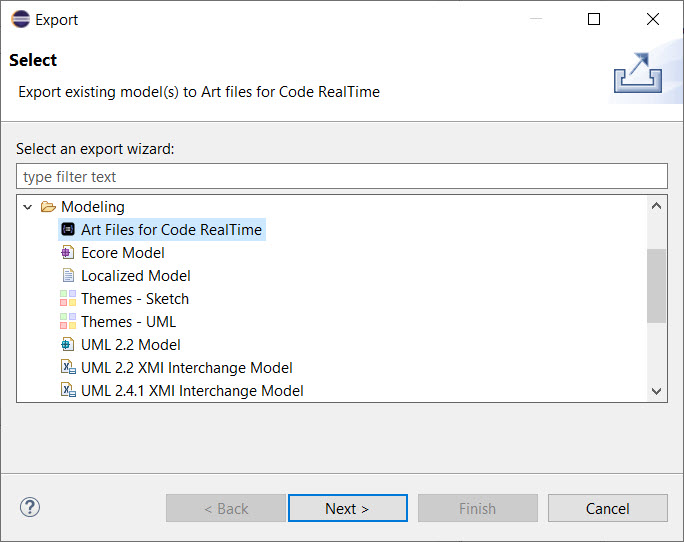Screen dimensions: 684x542
Task: Click the wizard list scrollbar thumb
Action: (657, 286)
